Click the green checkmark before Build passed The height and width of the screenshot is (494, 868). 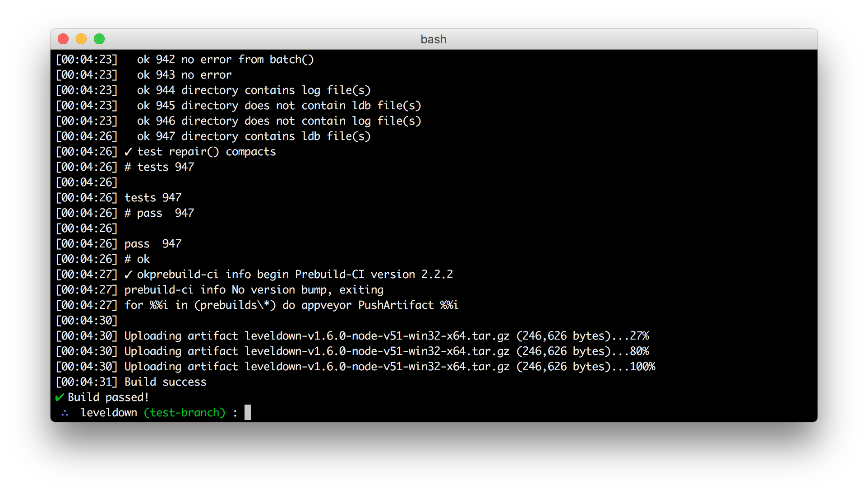point(59,397)
